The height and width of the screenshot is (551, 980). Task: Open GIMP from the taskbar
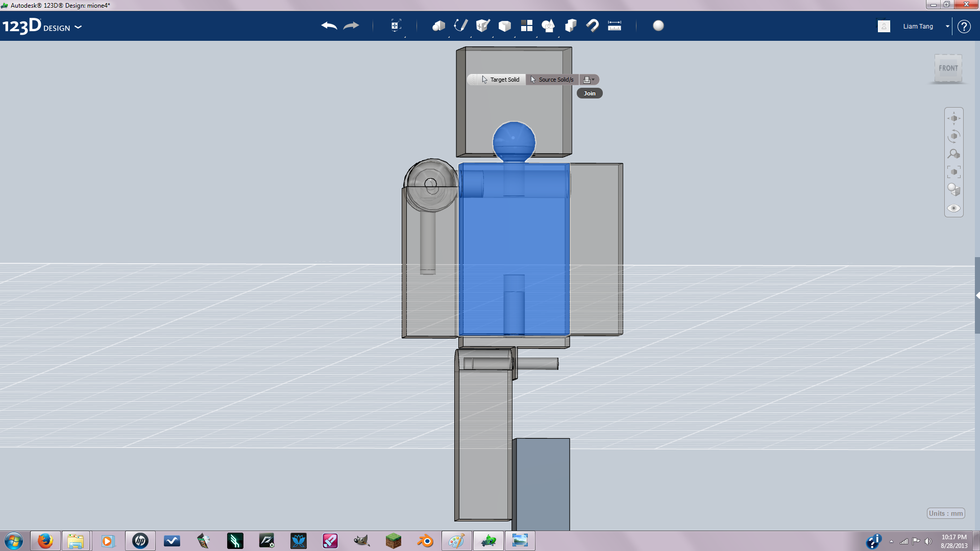[x=362, y=541]
